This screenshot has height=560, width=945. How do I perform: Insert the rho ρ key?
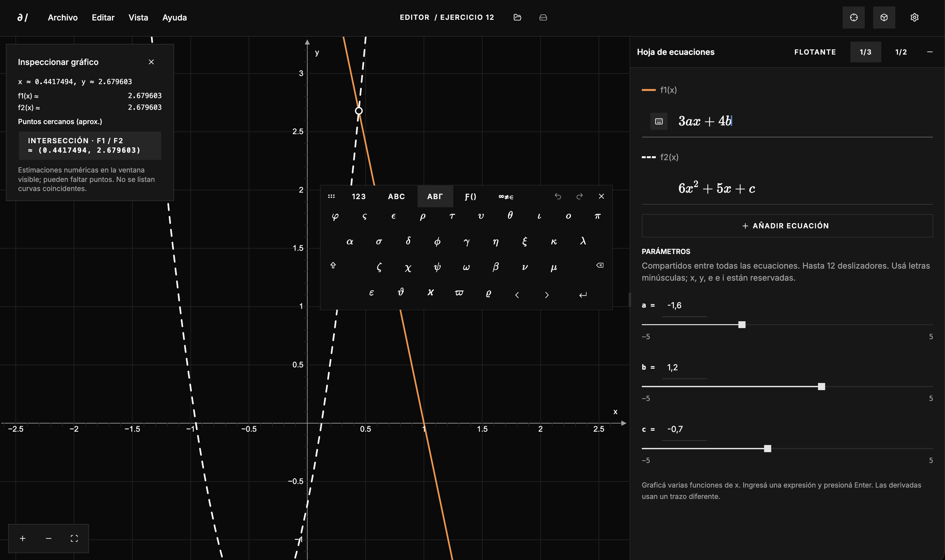[423, 217]
